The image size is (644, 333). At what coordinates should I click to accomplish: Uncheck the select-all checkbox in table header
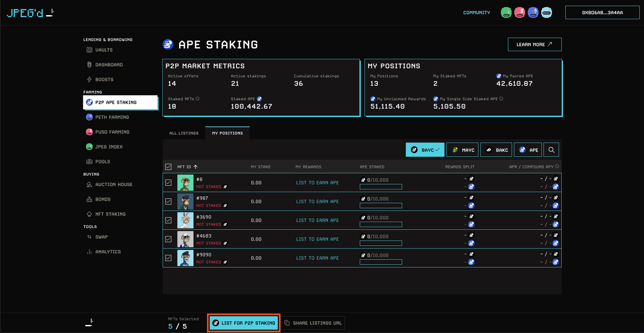pos(168,167)
